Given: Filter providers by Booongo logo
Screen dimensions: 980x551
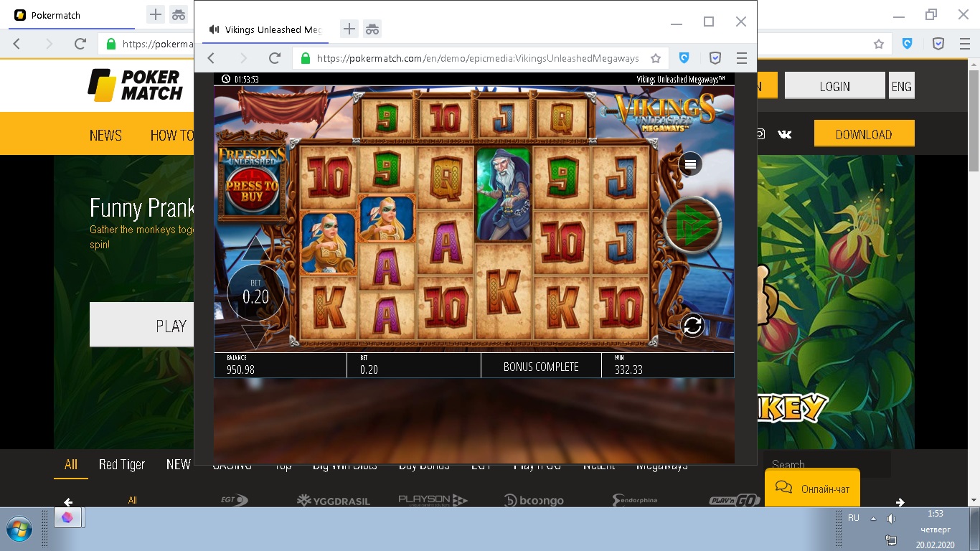Looking at the screenshot, I should pyautogui.click(x=534, y=500).
